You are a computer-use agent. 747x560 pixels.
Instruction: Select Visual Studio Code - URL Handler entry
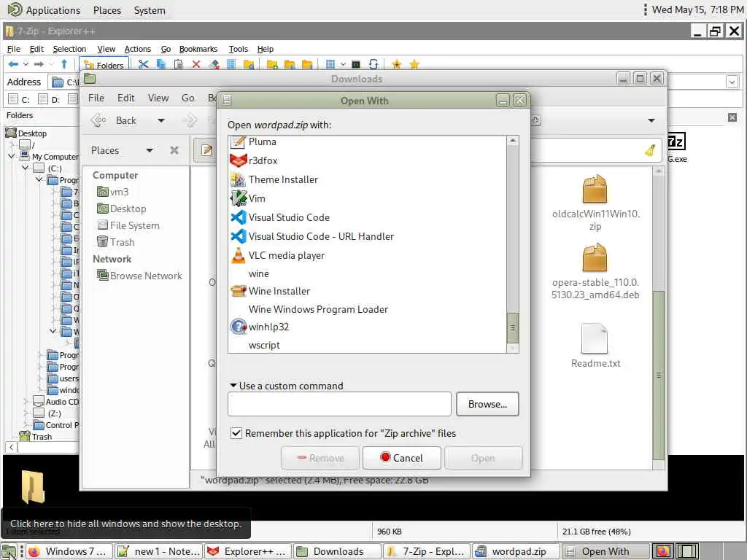pyautogui.click(x=368, y=237)
